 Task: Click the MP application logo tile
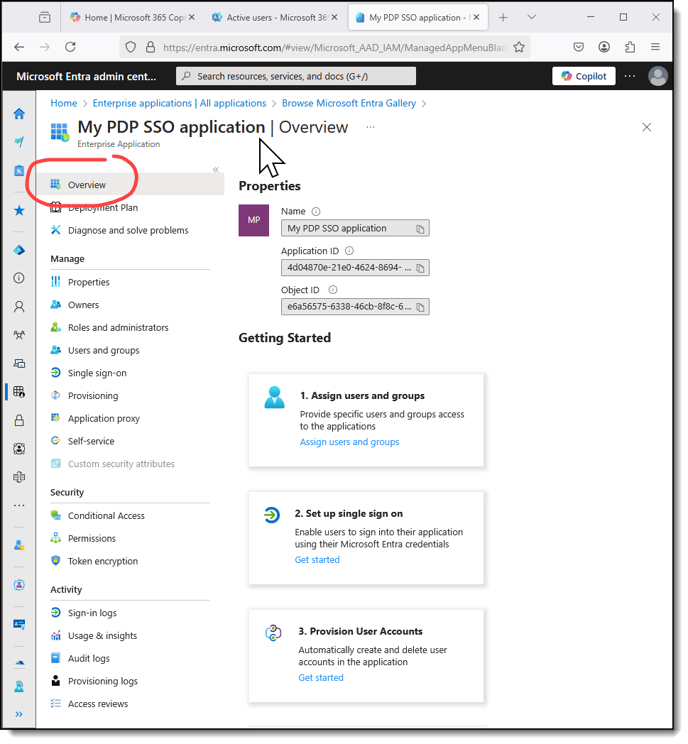(253, 221)
